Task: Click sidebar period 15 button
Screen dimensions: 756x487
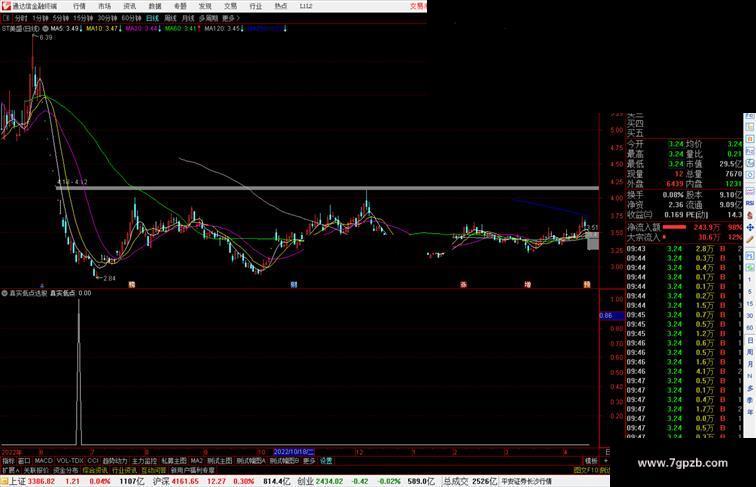Action: 750,304
